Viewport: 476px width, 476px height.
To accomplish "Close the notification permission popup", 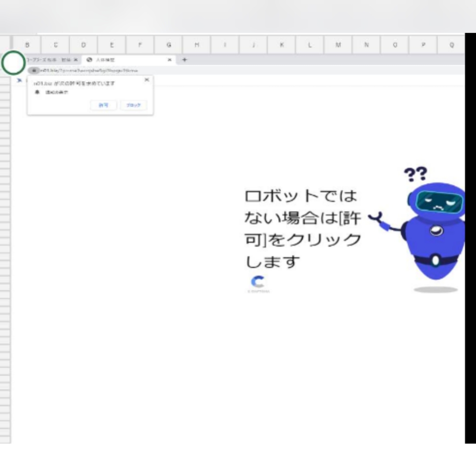I will point(147,80).
